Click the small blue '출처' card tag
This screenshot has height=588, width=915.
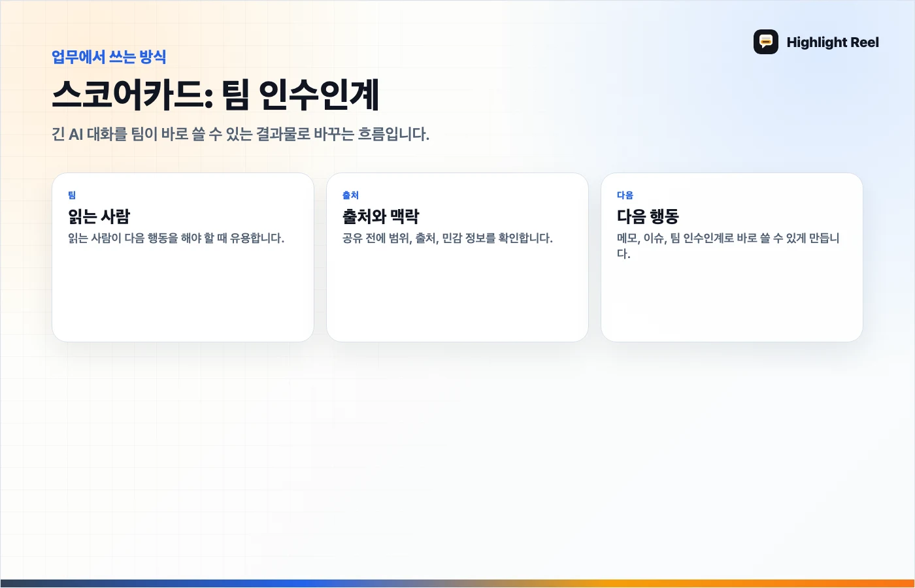[x=350, y=195]
